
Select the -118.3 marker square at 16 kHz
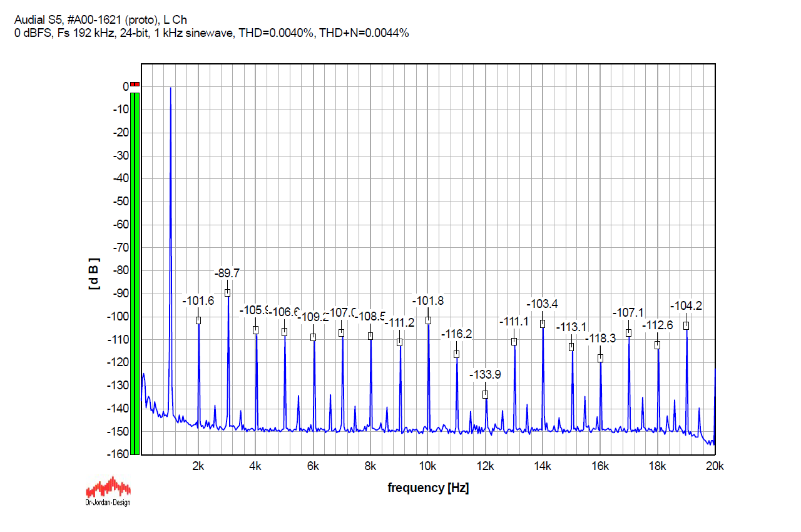pos(600,359)
